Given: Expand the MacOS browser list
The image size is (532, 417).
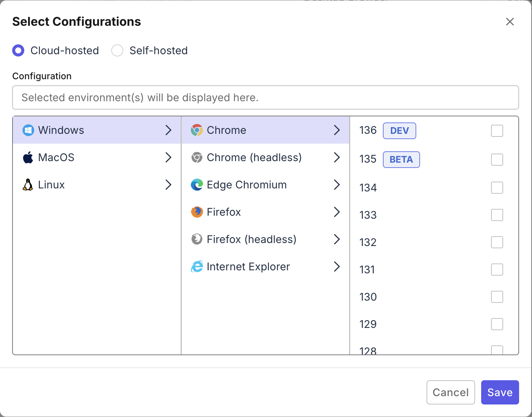Looking at the screenshot, I should pos(168,157).
